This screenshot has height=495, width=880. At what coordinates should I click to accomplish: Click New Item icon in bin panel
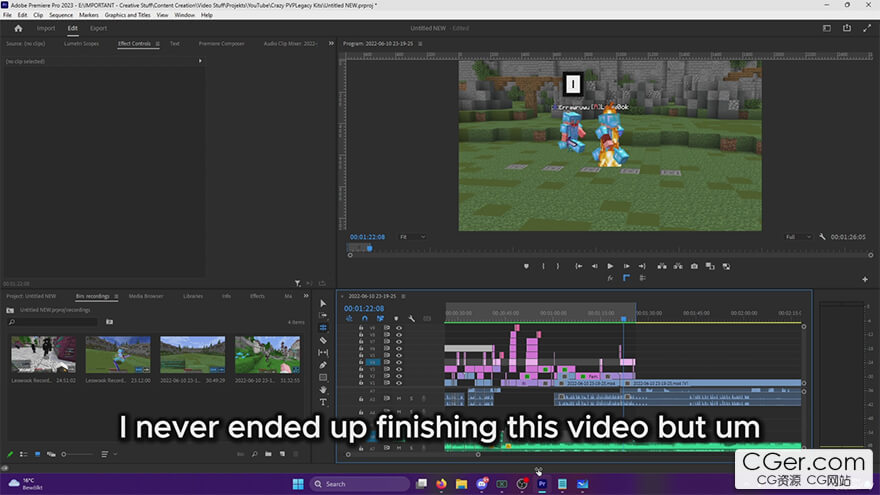point(282,454)
